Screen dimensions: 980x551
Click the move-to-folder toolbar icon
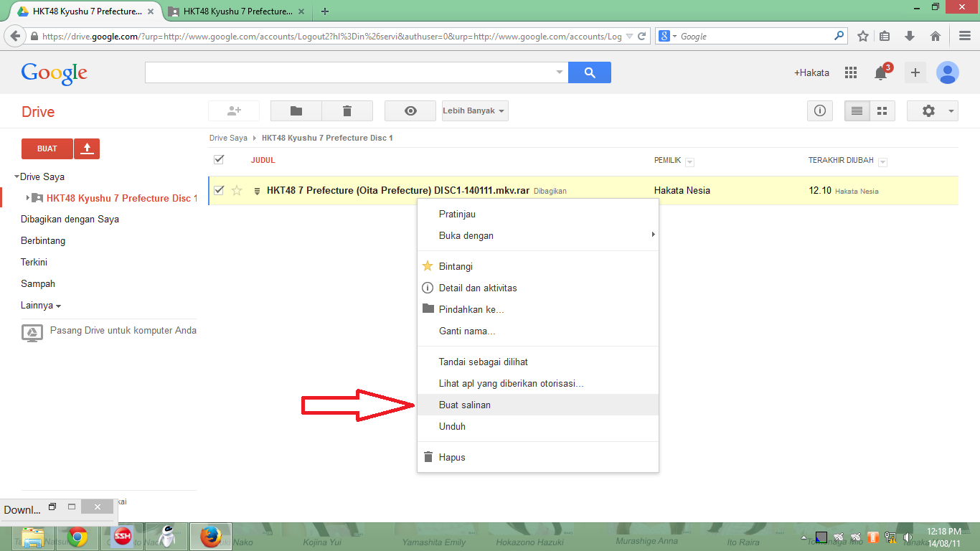pos(296,111)
